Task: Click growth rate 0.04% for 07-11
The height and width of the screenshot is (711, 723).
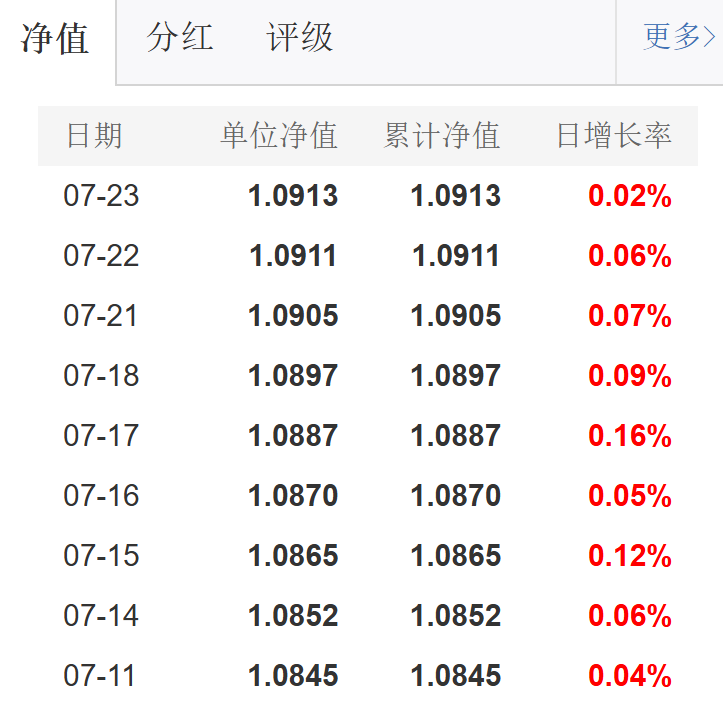Action: point(630,675)
